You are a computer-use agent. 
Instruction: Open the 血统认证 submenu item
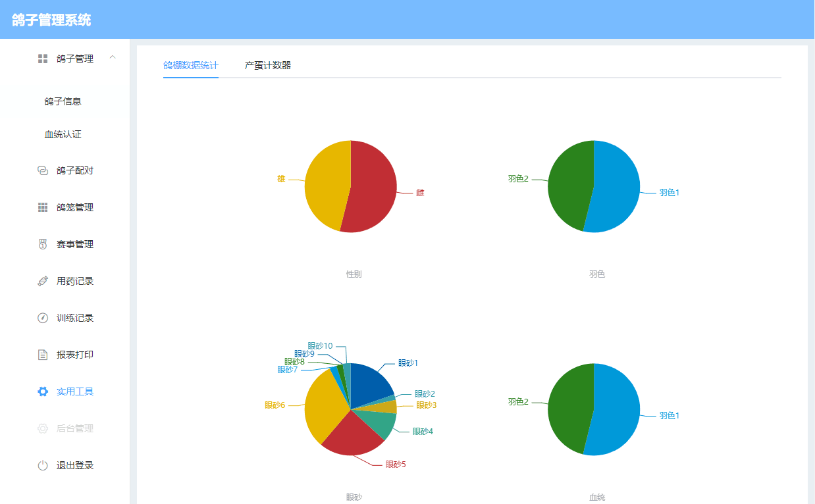click(x=63, y=134)
